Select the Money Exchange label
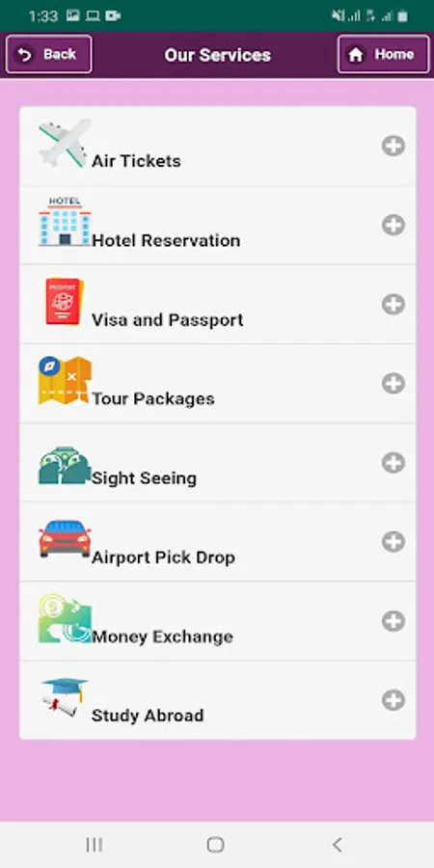The image size is (434, 868). click(162, 637)
